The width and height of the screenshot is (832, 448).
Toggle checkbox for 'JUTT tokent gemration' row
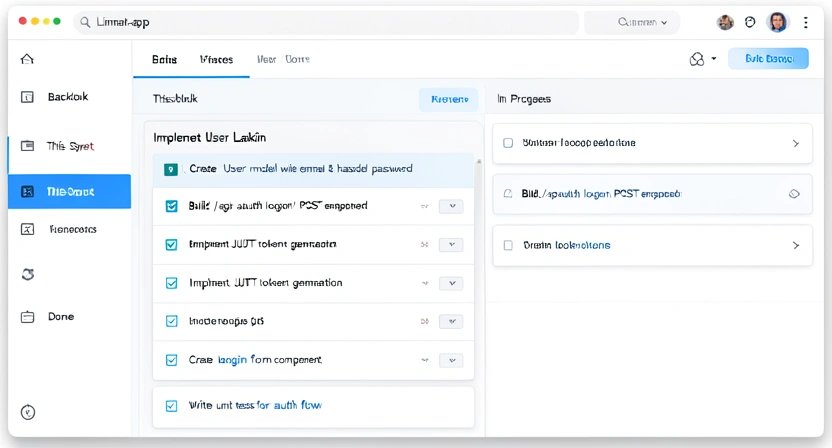point(171,283)
